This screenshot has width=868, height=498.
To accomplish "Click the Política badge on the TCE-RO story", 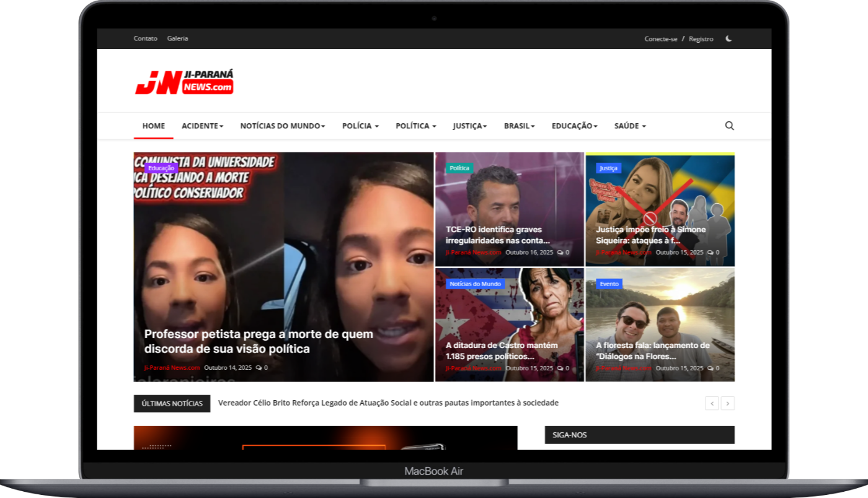I will (459, 168).
